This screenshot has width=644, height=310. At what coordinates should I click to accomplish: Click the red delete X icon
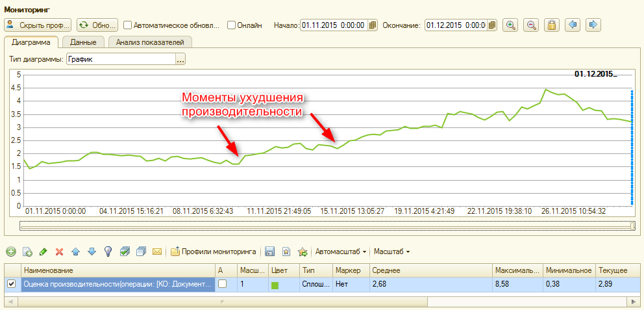pyautogui.click(x=60, y=252)
